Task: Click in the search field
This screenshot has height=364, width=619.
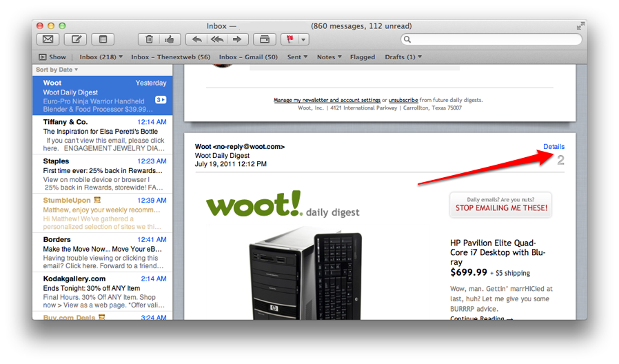Action: 491,39
